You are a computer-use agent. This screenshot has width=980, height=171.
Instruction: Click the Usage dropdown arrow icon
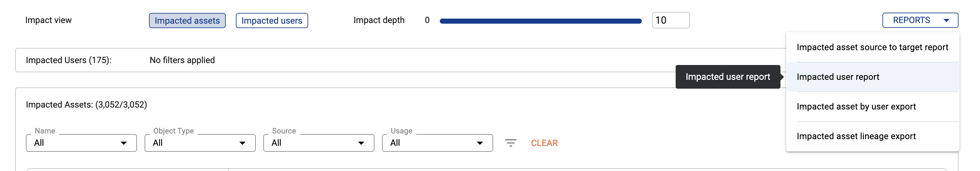(x=480, y=143)
